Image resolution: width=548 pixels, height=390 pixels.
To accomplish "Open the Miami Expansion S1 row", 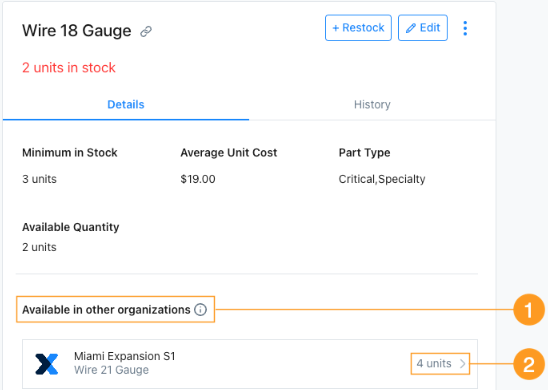I will 250,364.
